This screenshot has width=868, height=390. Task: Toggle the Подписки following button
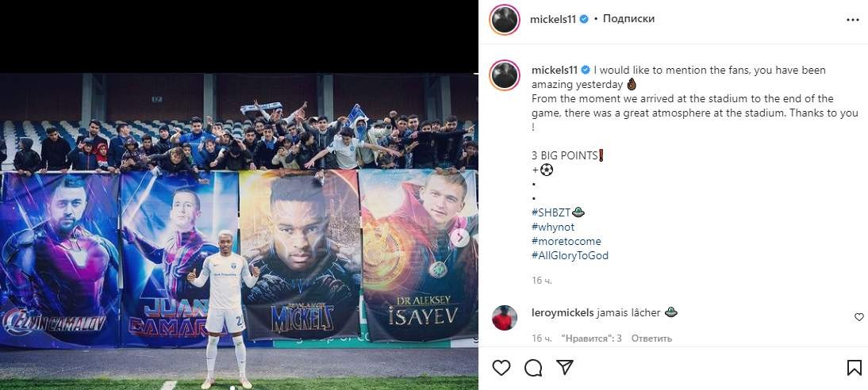(x=628, y=19)
